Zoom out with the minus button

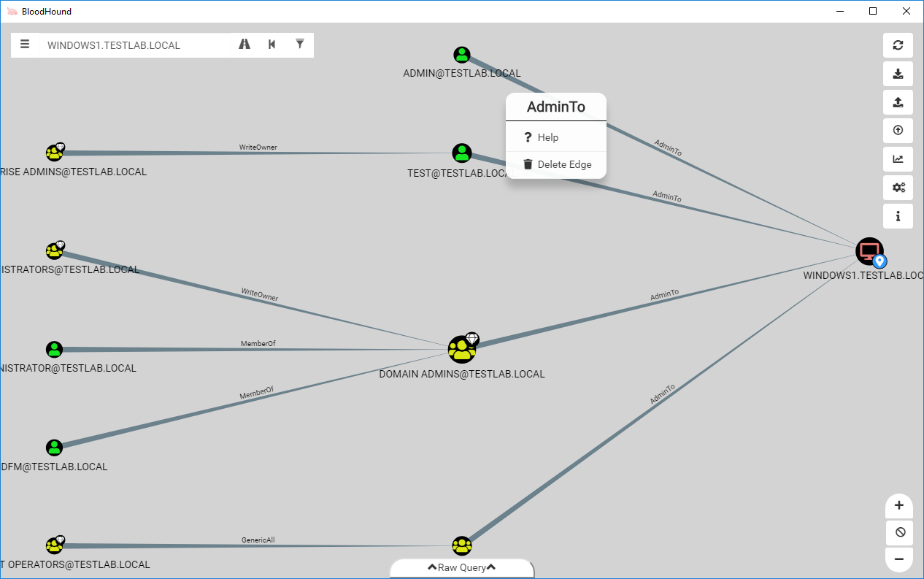[x=899, y=559]
